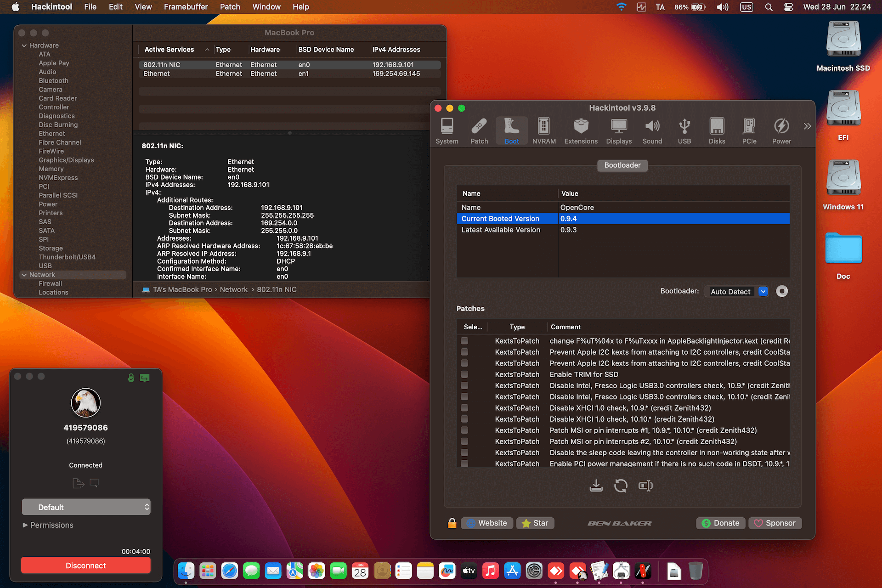This screenshot has width=882, height=588.
Task: Click the Website button
Action: pos(487,523)
